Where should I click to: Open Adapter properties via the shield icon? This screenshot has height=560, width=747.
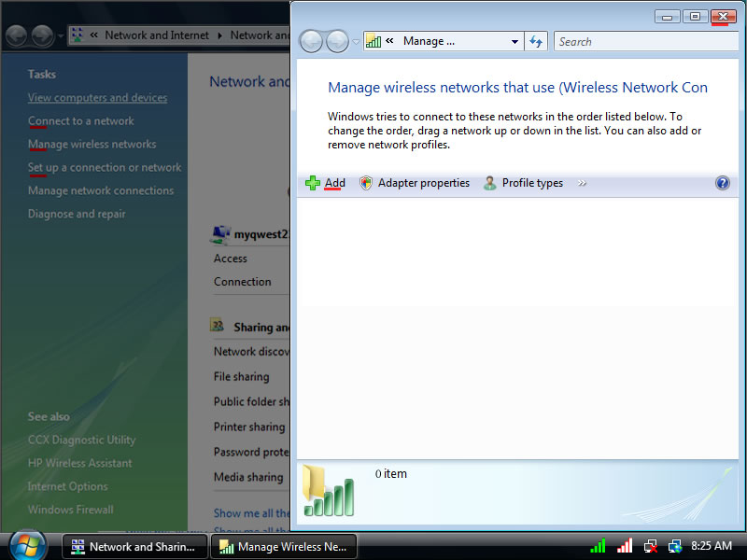tap(366, 183)
